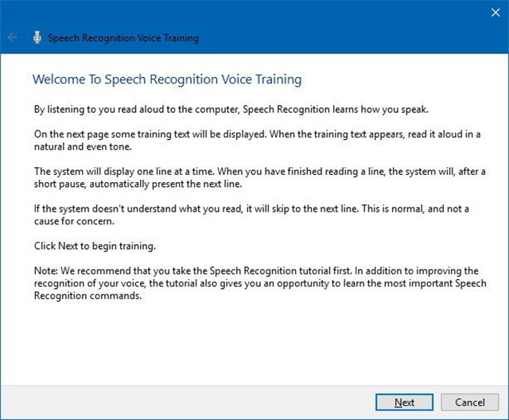This screenshot has height=420, width=509.
Task: Click the 'Speech Recognition Voice Training' title text
Action: tap(123, 37)
